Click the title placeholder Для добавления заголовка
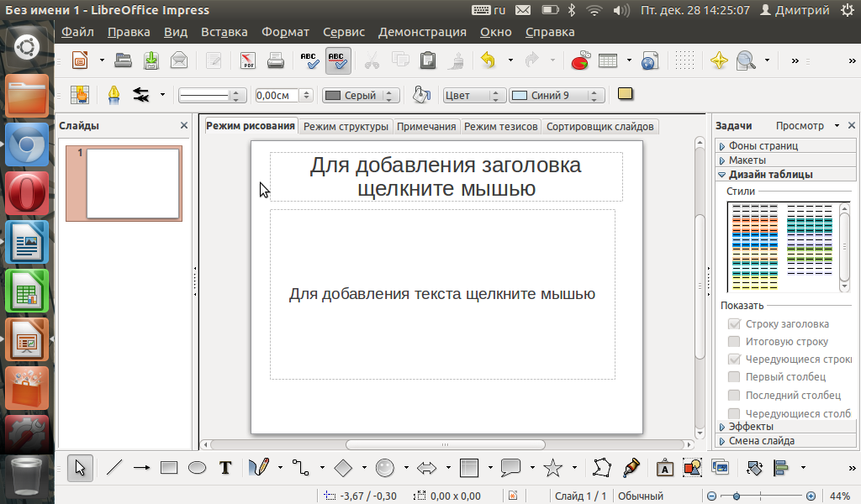The height and width of the screenshot is (504, 861). [446, 176]
